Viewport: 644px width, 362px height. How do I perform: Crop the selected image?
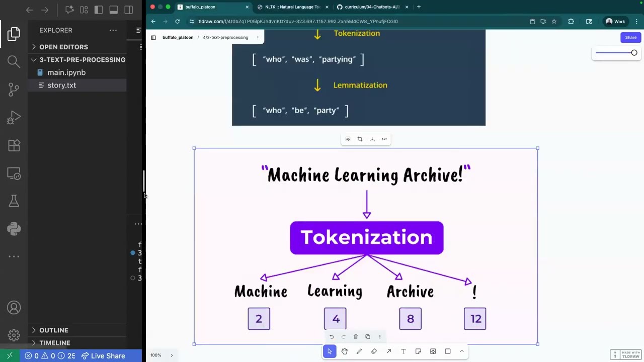point(360,139)
